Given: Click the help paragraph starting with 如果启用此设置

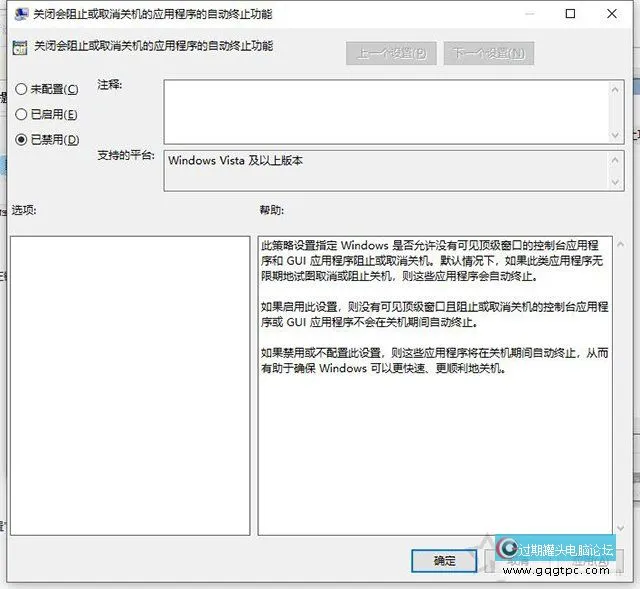Looking at the screenshot, I should pyautogui.click(x=435, y=314).
